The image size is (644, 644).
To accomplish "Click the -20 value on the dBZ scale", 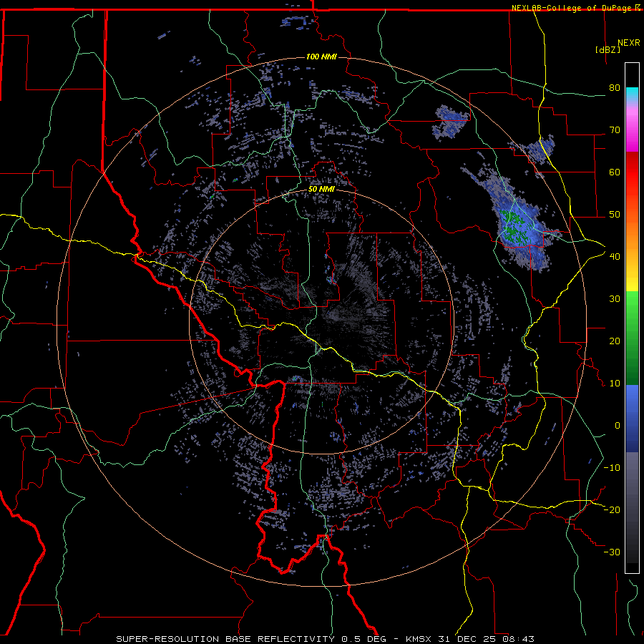I will point(612,509).
